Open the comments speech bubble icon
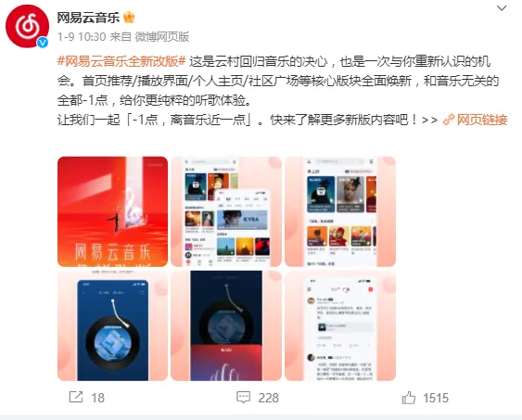 point(243,398)
